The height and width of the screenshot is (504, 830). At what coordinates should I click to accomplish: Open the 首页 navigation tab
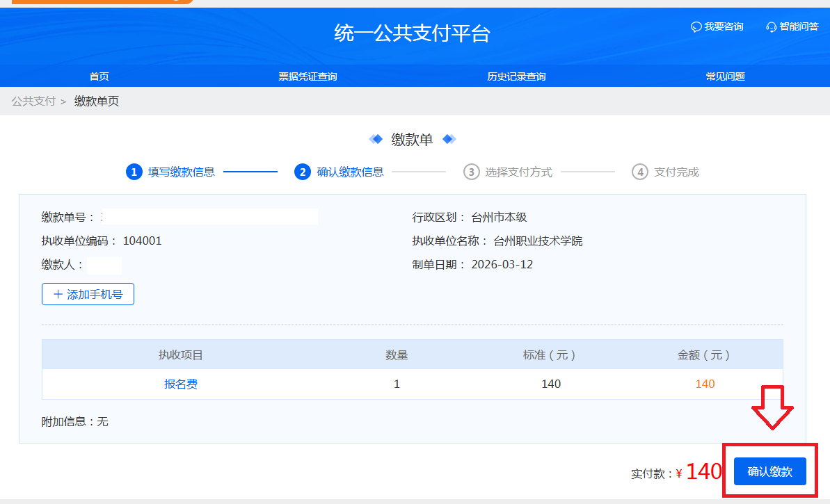pyautogui.click(x=99, y=76)
